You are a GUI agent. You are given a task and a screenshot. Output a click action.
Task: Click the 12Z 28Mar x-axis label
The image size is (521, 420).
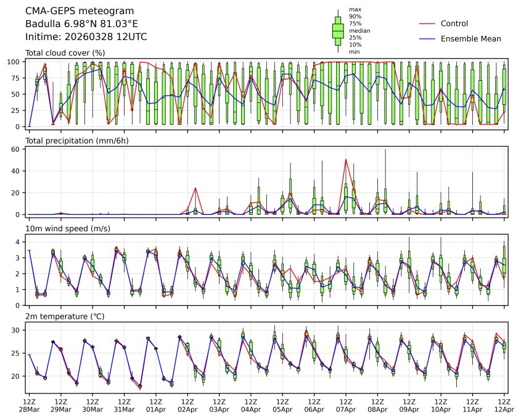pos(29,405)
